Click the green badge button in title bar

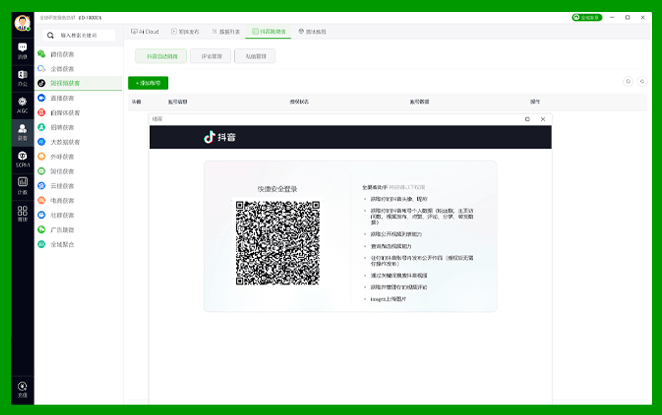pos(585,17)
